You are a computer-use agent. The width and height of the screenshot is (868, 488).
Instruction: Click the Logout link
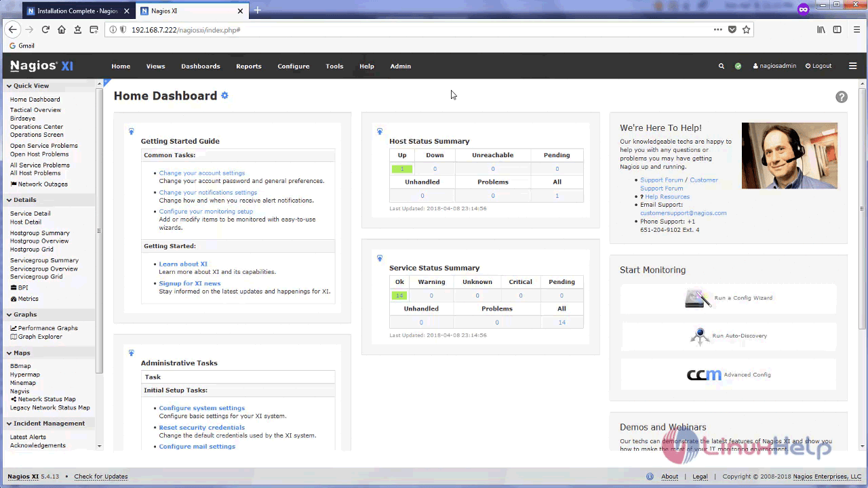click(818, 66)
